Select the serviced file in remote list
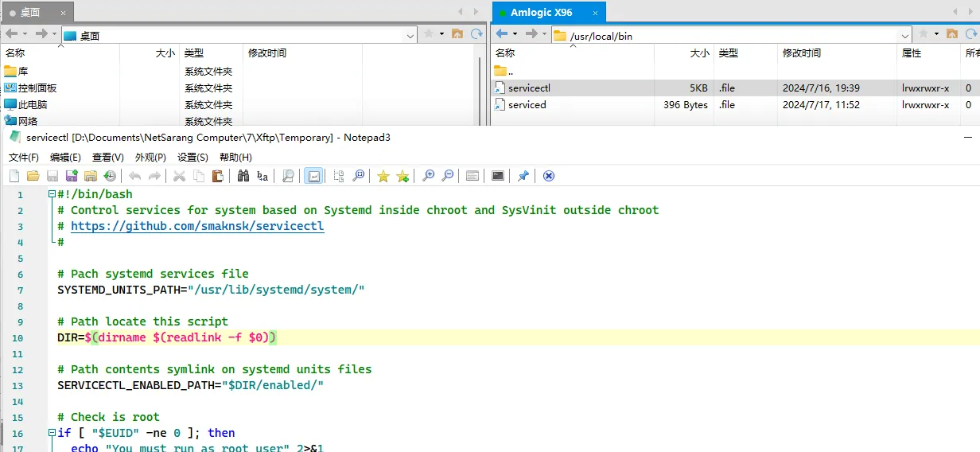Screen dimensions: 980x452 (x=527, y=105)
